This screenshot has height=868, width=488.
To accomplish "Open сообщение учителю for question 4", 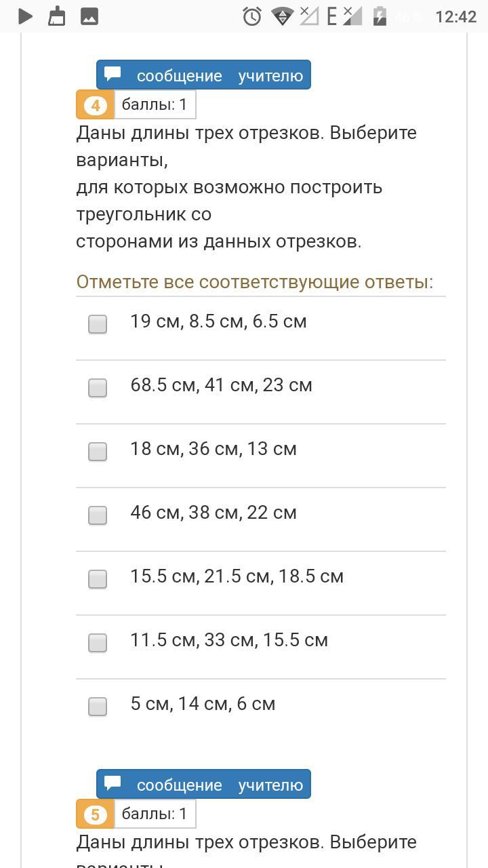I will click(203, 75).
